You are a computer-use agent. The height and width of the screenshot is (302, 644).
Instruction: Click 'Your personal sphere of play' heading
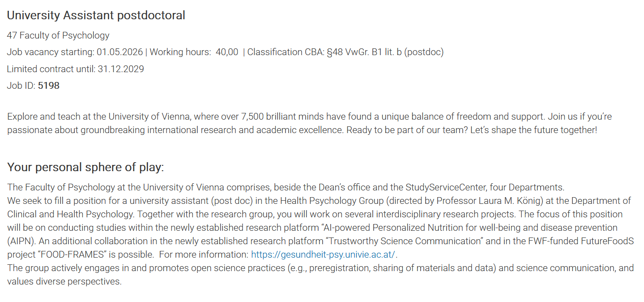(85, 168)
